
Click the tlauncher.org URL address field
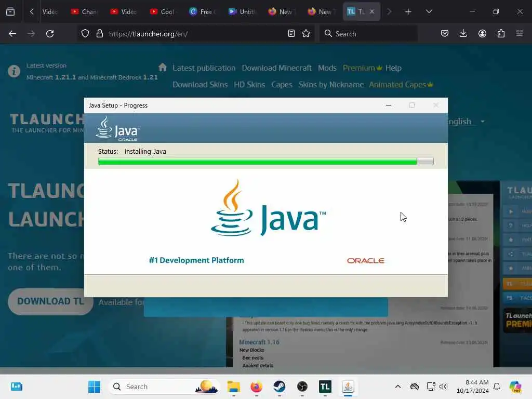pos(195,34)
